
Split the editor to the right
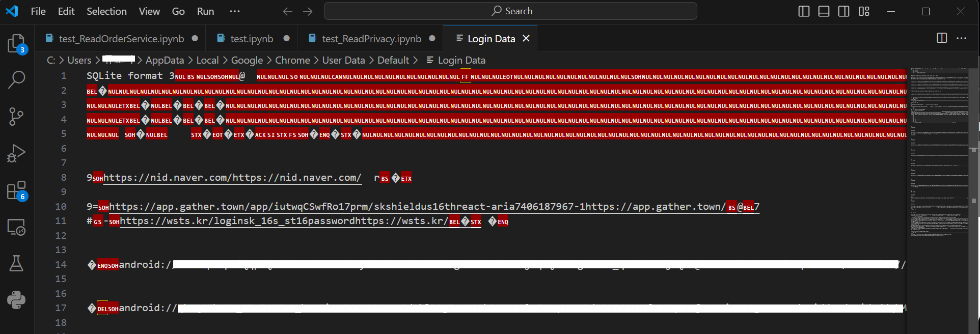942,38
